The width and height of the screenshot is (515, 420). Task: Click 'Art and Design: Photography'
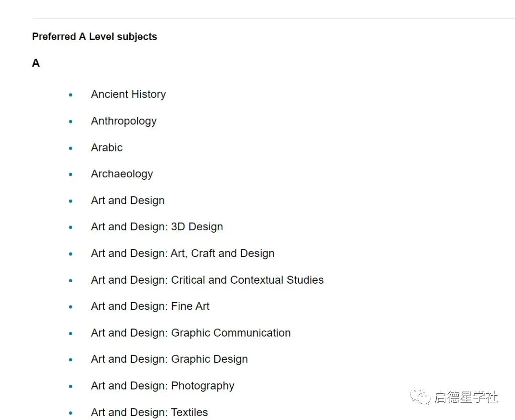pyautogui.click(x=163, y=386)
